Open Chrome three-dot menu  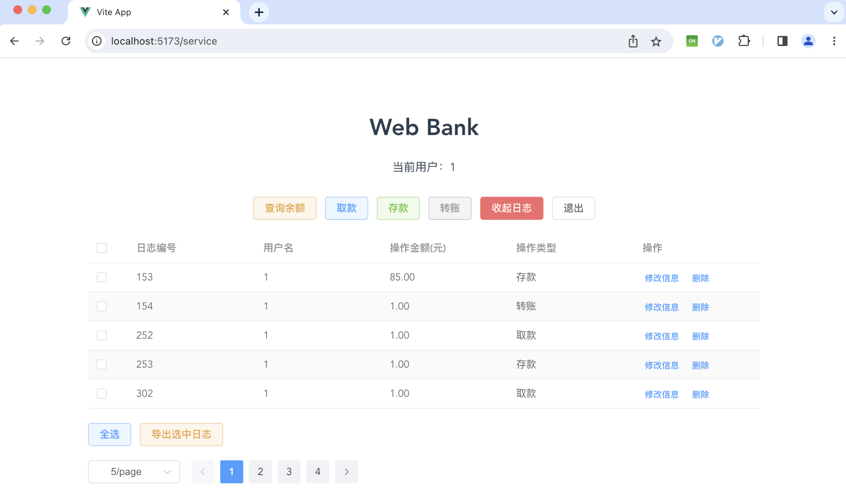click(834, 41)
